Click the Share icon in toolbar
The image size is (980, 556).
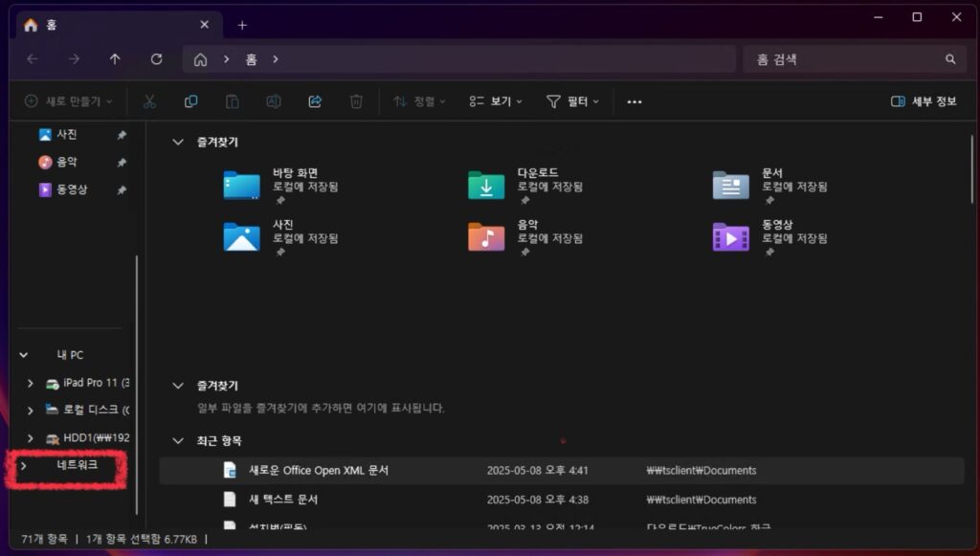point(315,101)
